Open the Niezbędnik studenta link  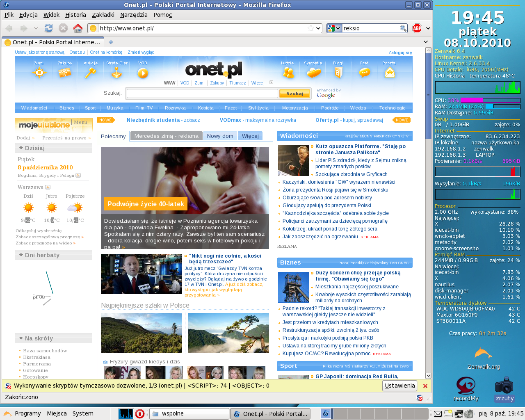click(153, 120)
